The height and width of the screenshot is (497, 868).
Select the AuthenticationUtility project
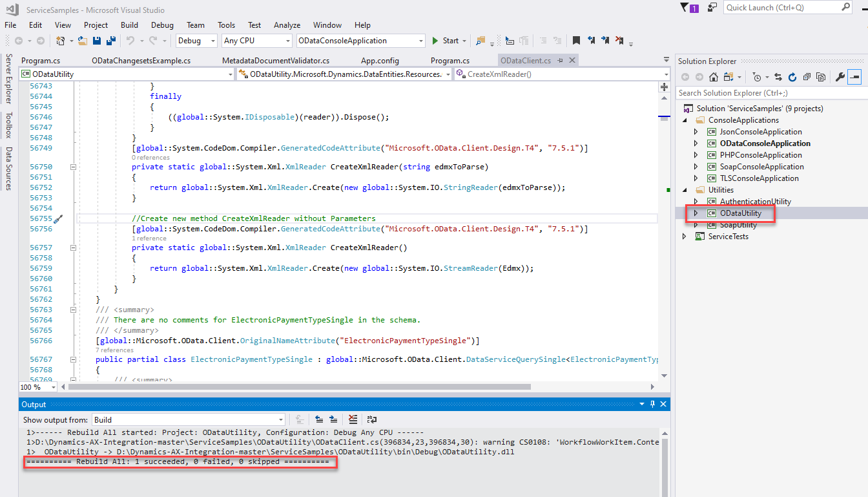tap(755, 202)
